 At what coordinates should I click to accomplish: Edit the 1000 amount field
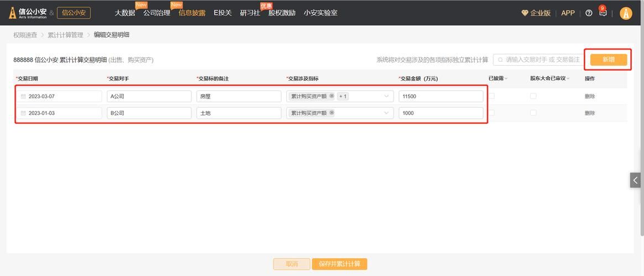pyautogui.click(x=441, y=113)
